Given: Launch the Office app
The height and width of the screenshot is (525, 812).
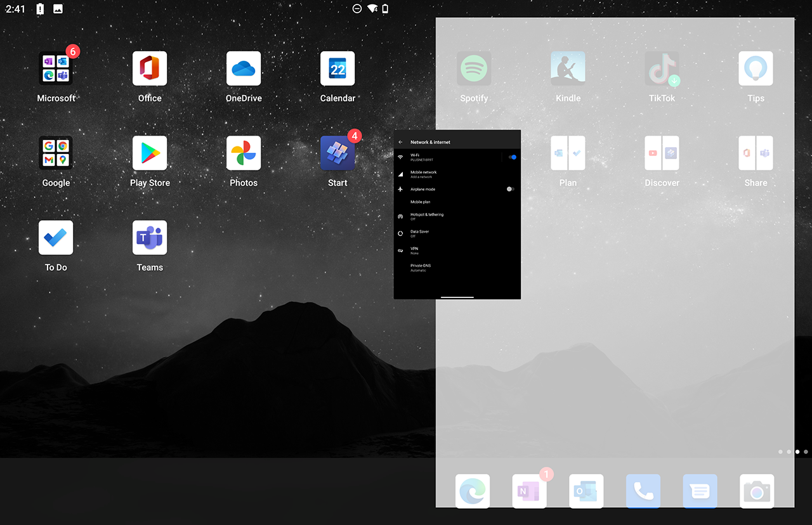Looking at the screenshot, I should [x=150, y=68].
